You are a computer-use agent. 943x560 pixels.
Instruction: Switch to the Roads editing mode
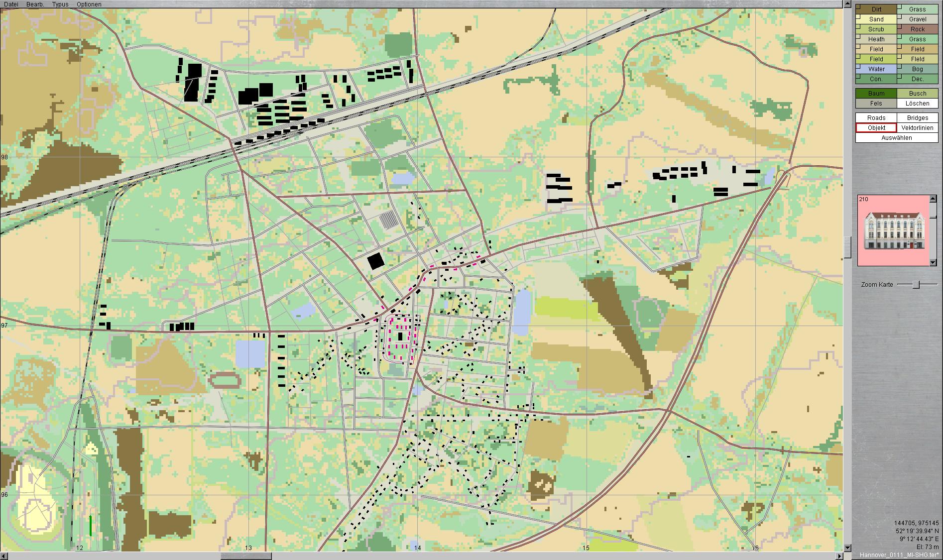[876, 118]
